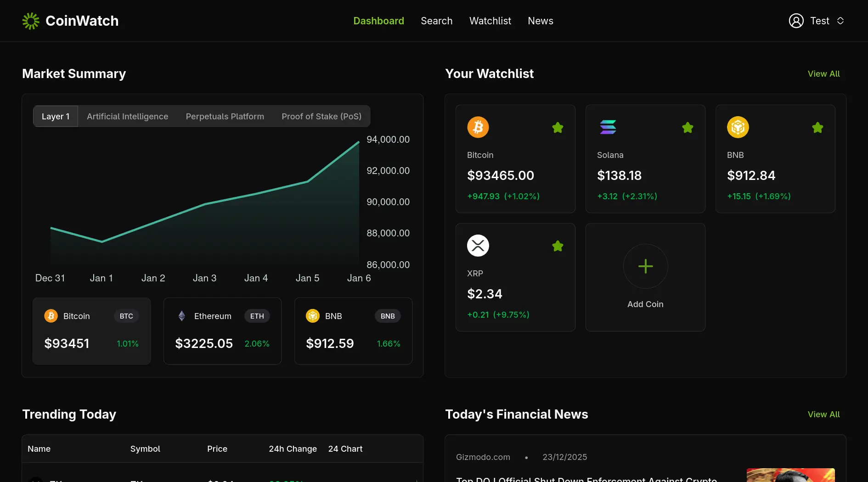Screen dimensions: 868x482
Task: Select the Proof of Stake (PoS) tab
Action: pos(321,117)
